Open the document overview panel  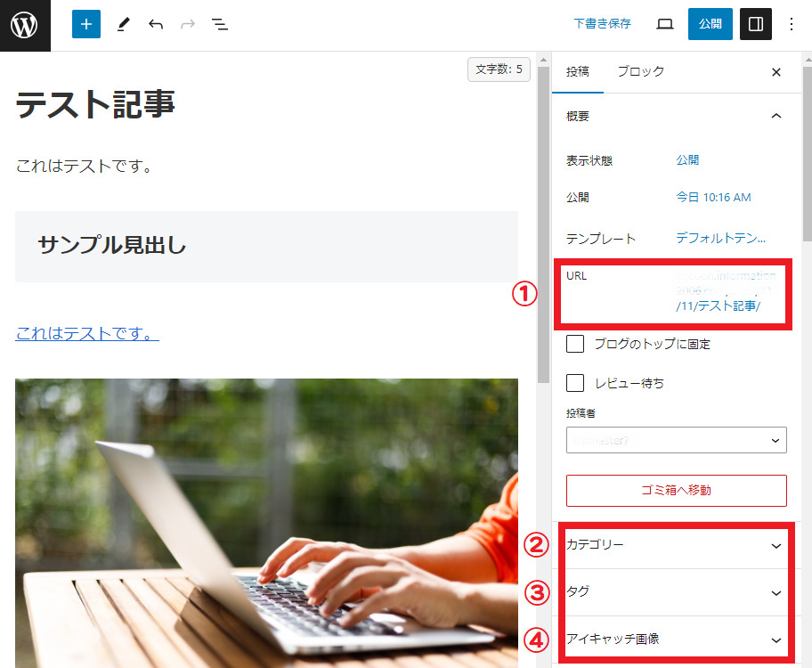[219, 24]
